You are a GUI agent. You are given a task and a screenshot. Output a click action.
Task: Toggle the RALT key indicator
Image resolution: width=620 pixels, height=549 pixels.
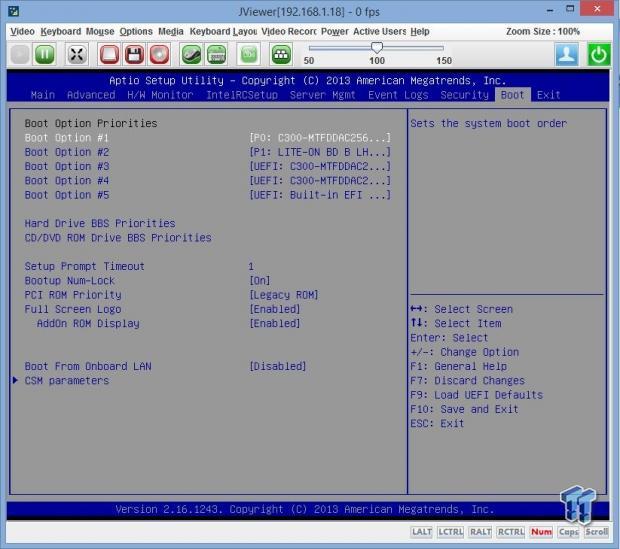(x=480, y=532)
